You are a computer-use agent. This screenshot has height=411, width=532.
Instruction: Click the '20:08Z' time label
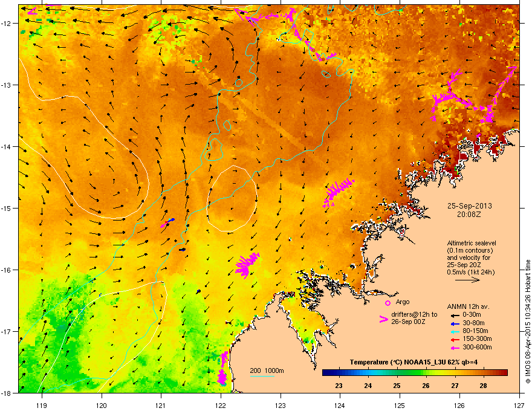pyautogui.click(x=469, y=215)
